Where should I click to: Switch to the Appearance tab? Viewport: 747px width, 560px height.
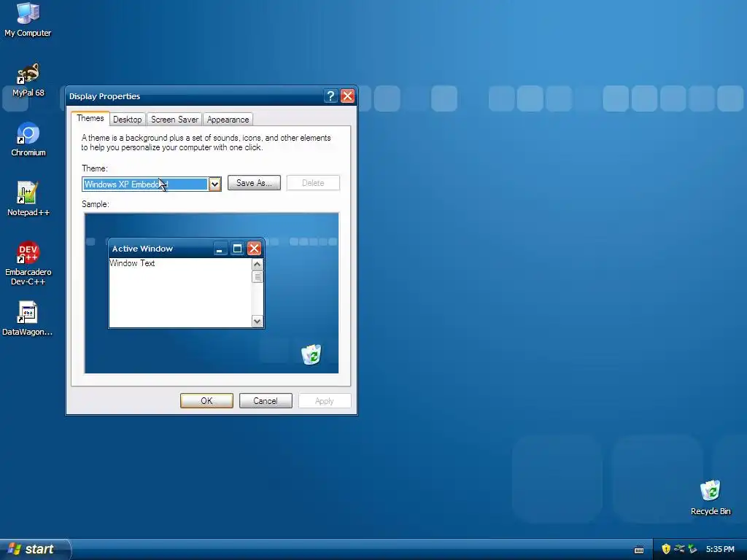pos(228,120)
